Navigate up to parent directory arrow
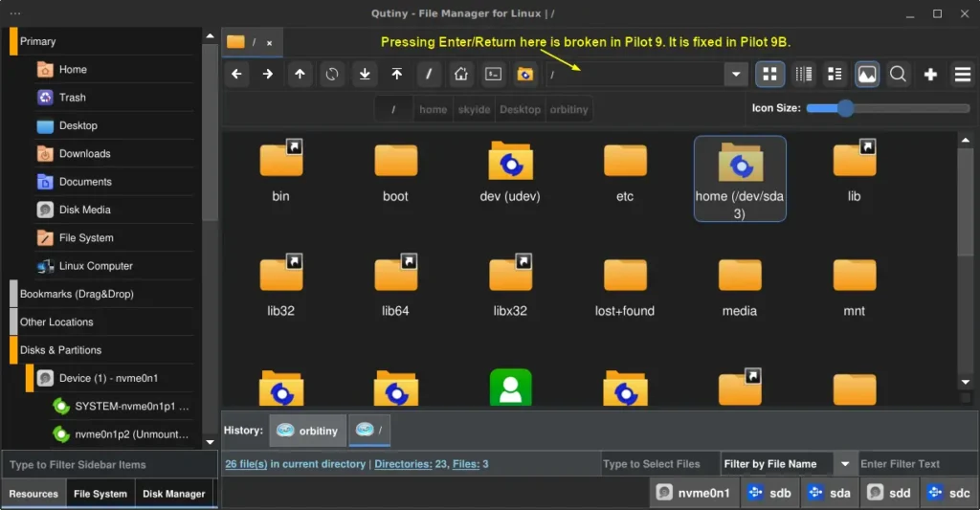Image resolution: width=980 pixels, height=510 pixels. (301, 75)
